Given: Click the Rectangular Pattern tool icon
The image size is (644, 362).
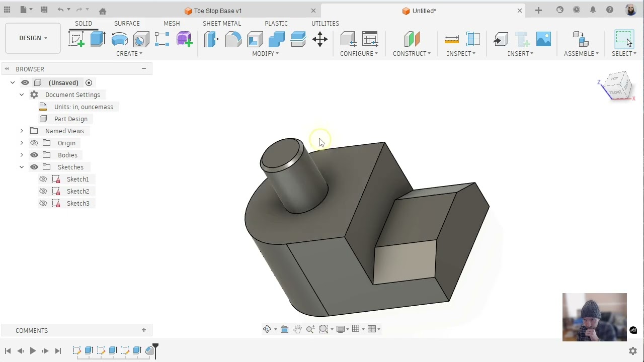Looking at the screenshot, I should pyautogui.click(x=162, y=39).
